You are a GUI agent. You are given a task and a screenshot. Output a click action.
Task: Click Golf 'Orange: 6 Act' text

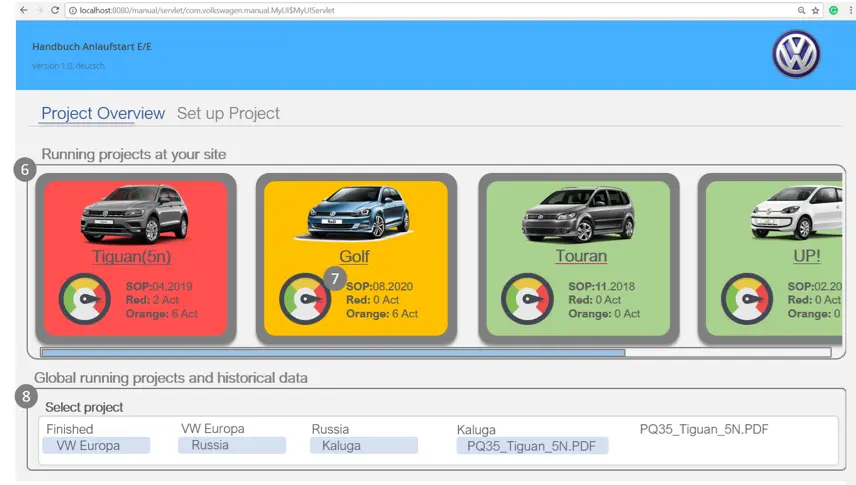(382, 314)
